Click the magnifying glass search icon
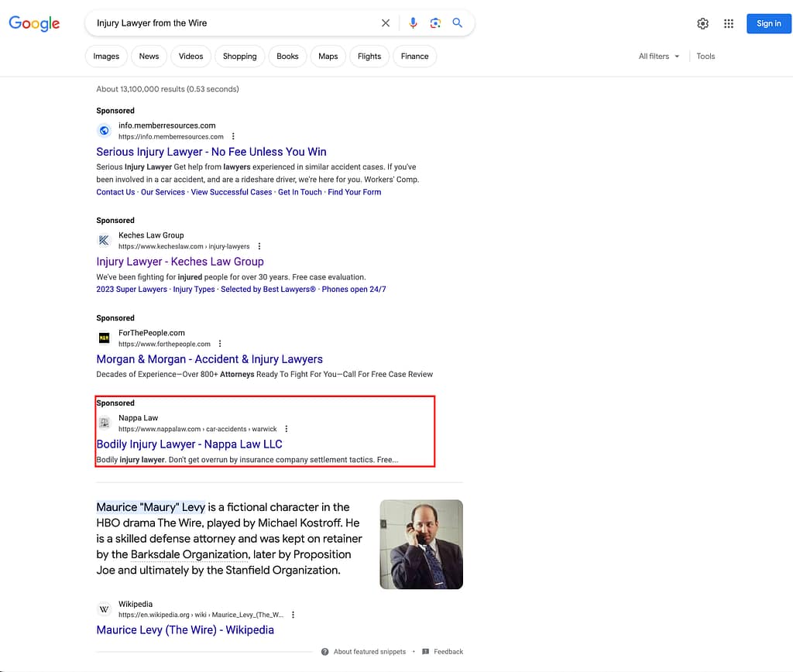 click(457, 22)
